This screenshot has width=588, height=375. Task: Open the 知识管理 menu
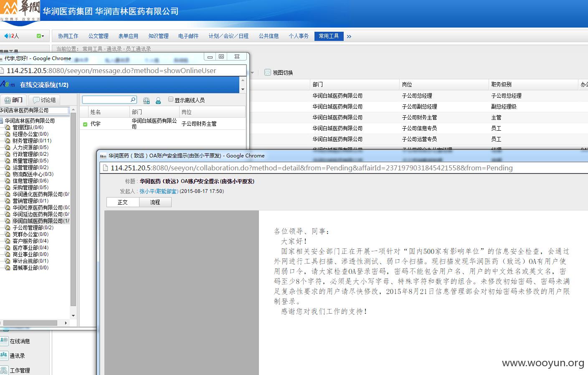click(158, 36)
